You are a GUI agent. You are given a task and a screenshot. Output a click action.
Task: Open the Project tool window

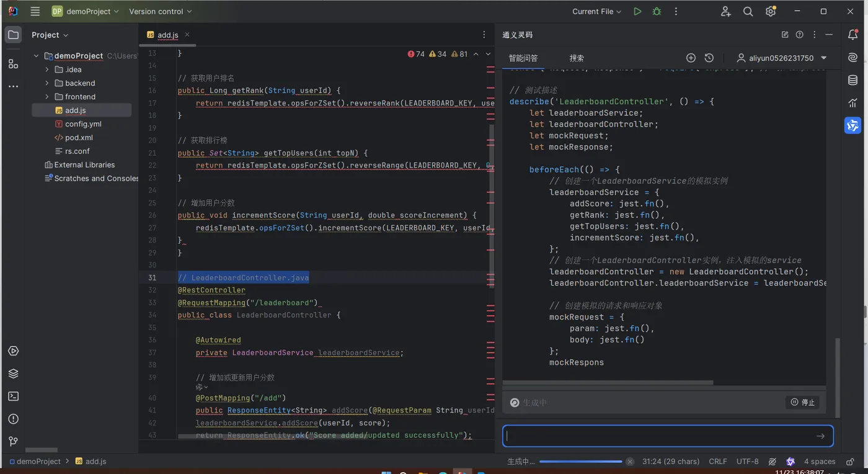tap(13, 35)
